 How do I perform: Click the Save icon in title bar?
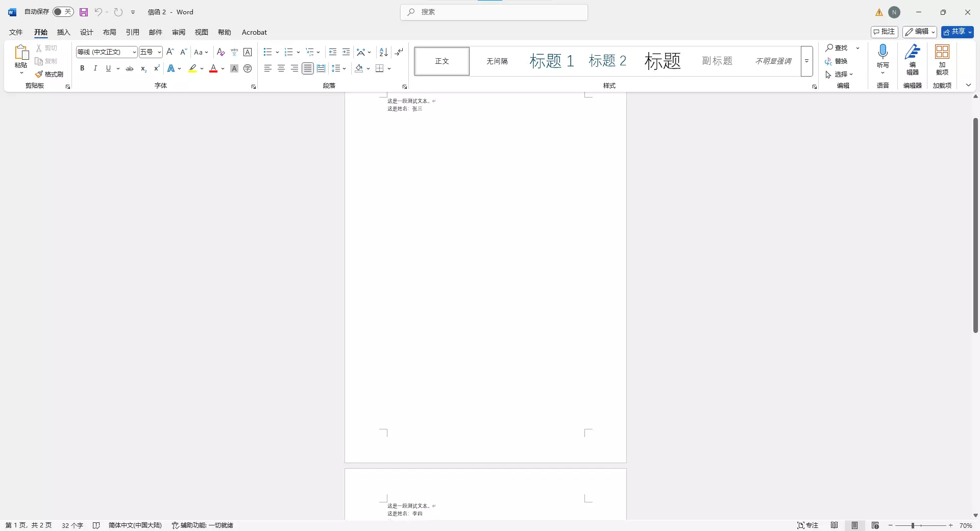(84, 12)
